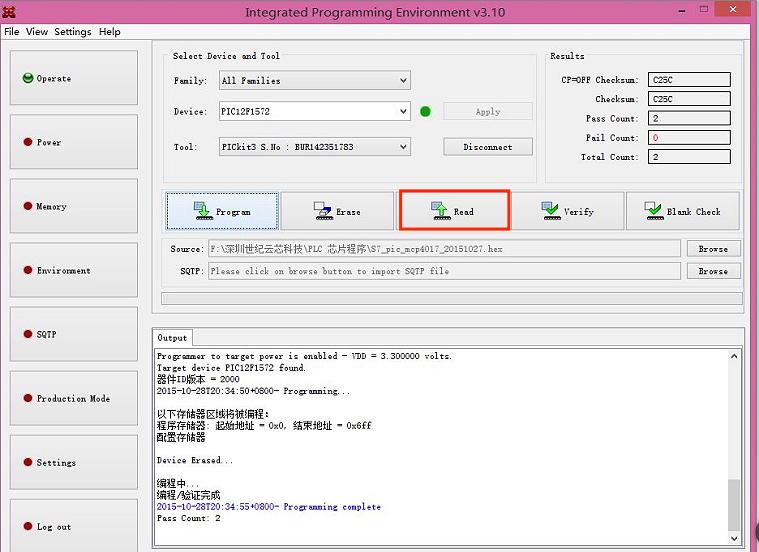Open the Operate sidebar panel
759x552 pixels.
74,78
